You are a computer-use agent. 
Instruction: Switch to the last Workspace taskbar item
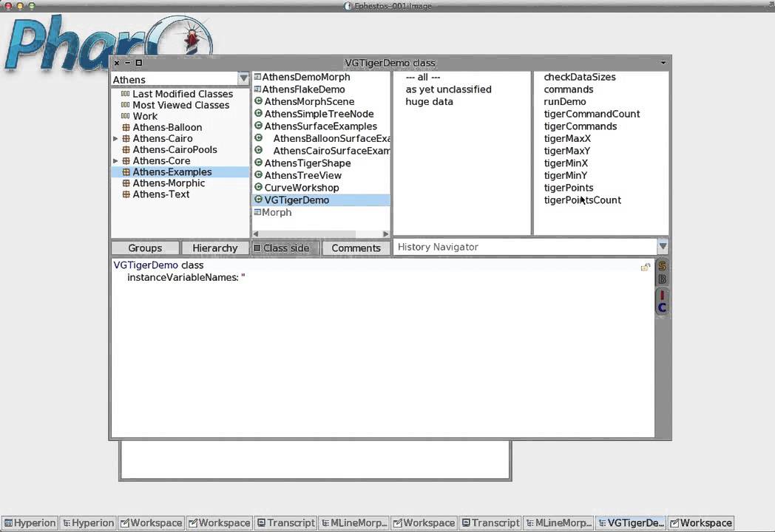pos(700,522)
